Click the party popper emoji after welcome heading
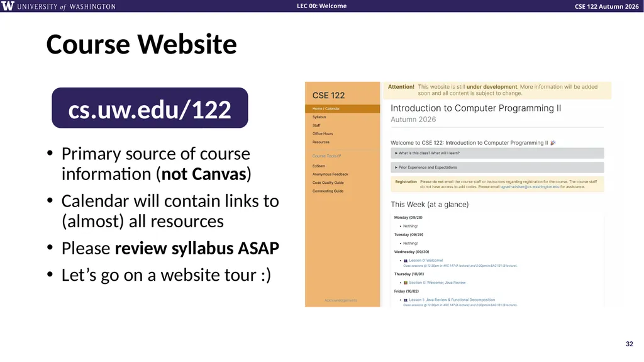 click(x=553, y=143)
